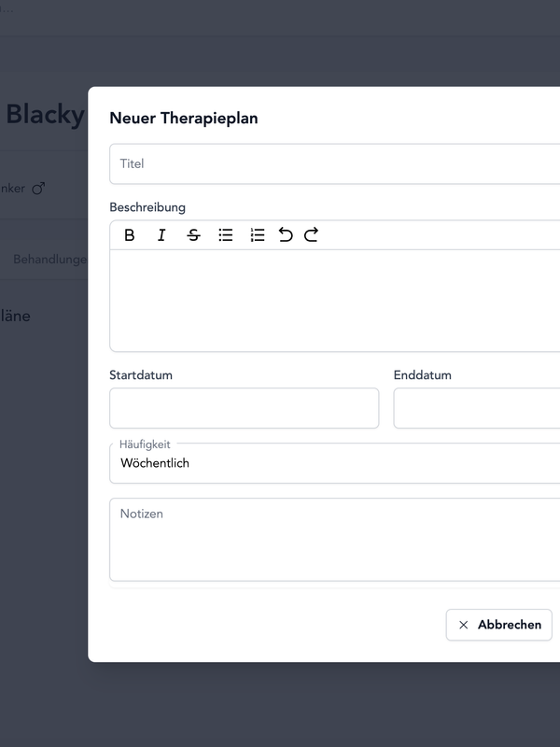Screen dimensions: 560x747
Task: Click into the Notizen text field
Action: [x=335, y=540]
